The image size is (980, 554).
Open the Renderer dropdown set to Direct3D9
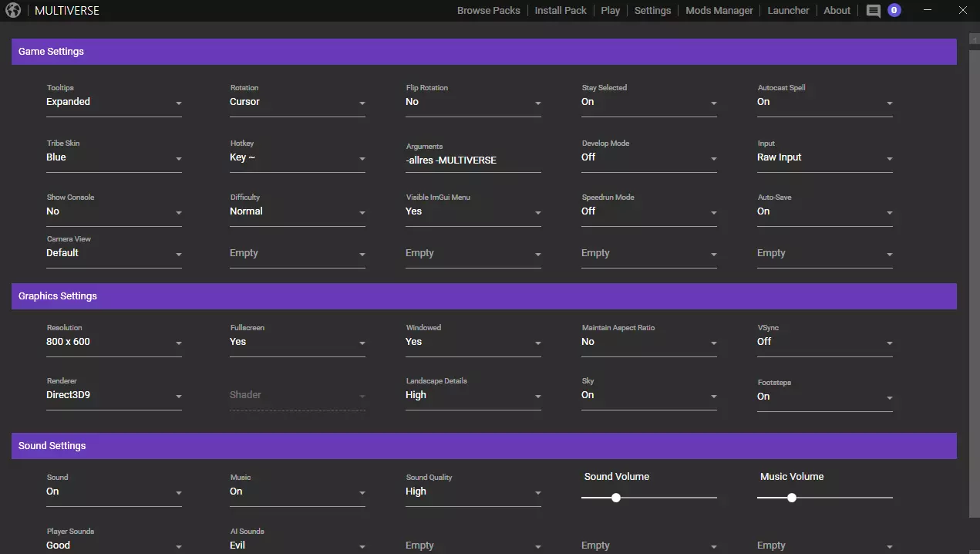[x=114, y=395]
